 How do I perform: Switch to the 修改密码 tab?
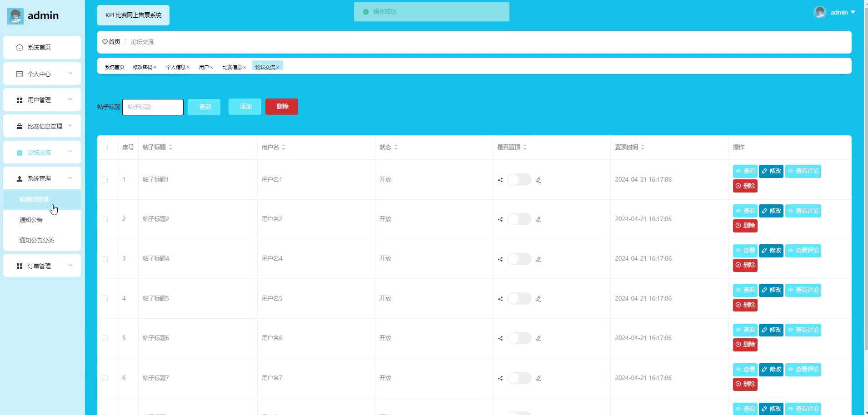[142, 67]
